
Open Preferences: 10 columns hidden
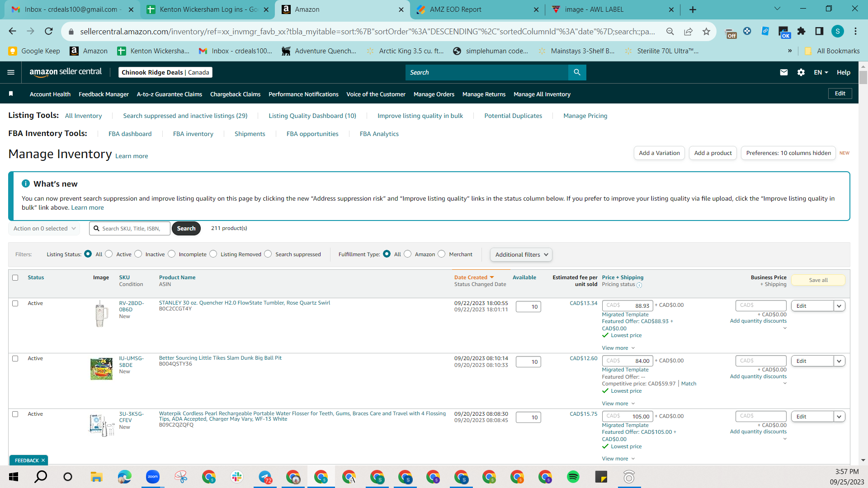(x=788, y=153)
